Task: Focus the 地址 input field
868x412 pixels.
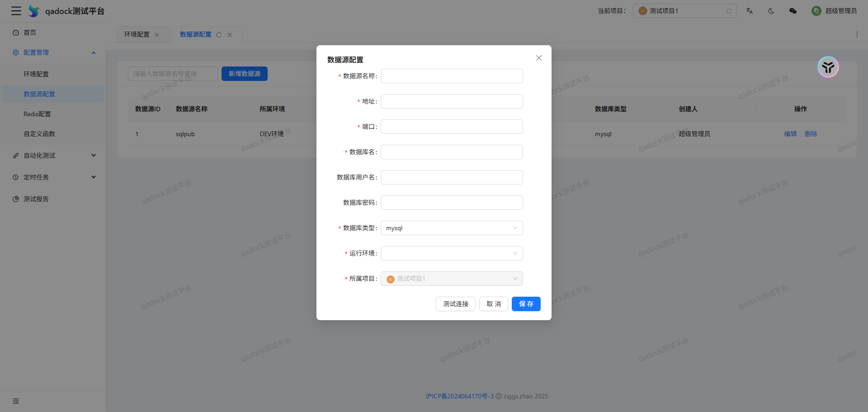Action: 452,101
